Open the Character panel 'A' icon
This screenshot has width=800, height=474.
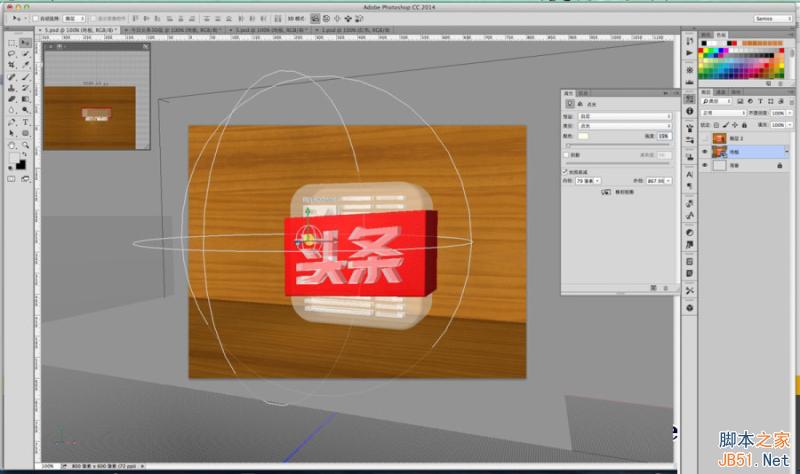690,174
